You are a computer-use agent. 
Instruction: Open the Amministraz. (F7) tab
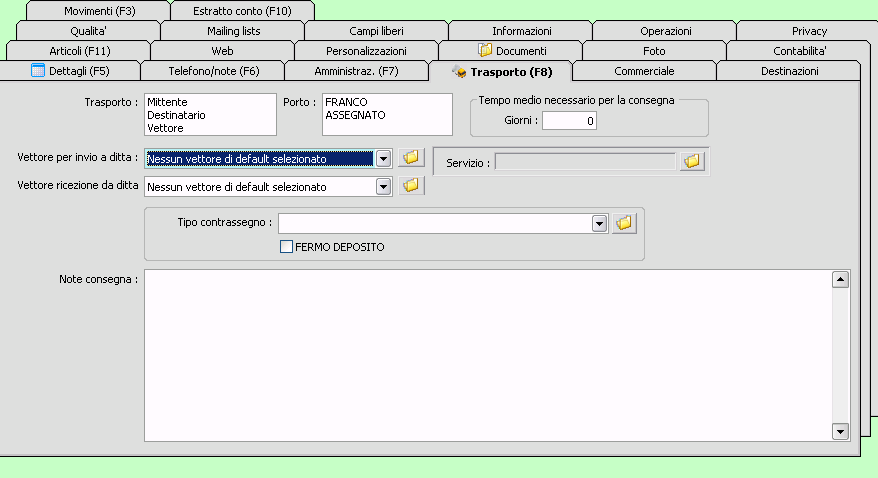(356, 71)
